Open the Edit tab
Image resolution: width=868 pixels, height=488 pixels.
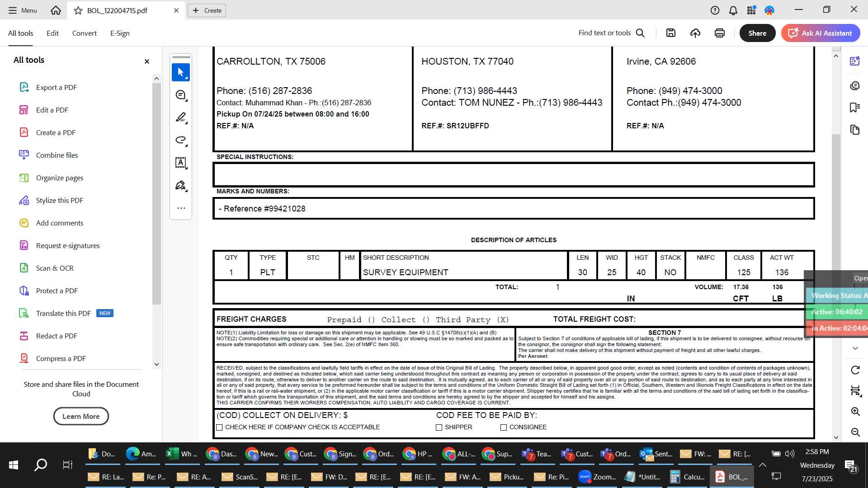coord(52,33)
